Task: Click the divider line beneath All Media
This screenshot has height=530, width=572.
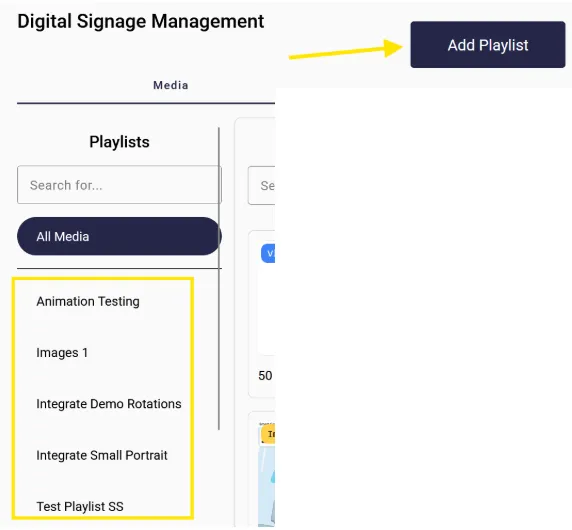Action: [119, 269]
